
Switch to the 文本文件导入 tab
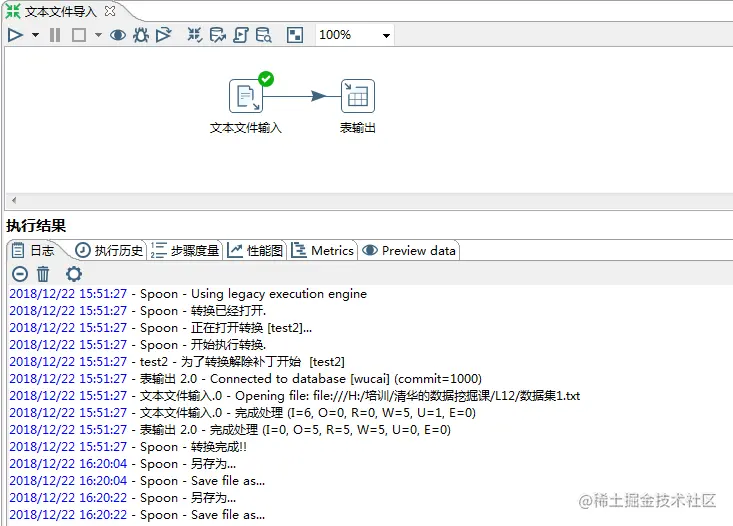pyautogui.click(x=60, y=11)
